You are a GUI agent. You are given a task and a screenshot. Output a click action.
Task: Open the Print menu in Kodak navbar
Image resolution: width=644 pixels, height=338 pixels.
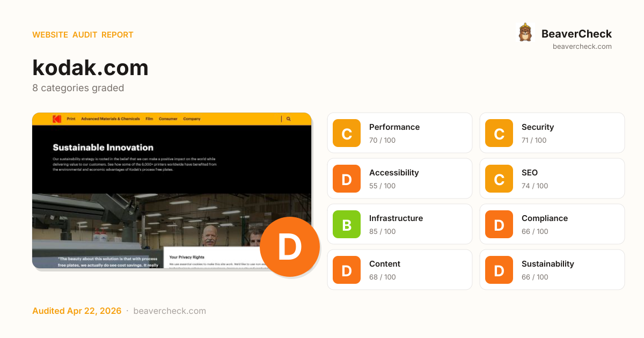click(x=71, y=119)
